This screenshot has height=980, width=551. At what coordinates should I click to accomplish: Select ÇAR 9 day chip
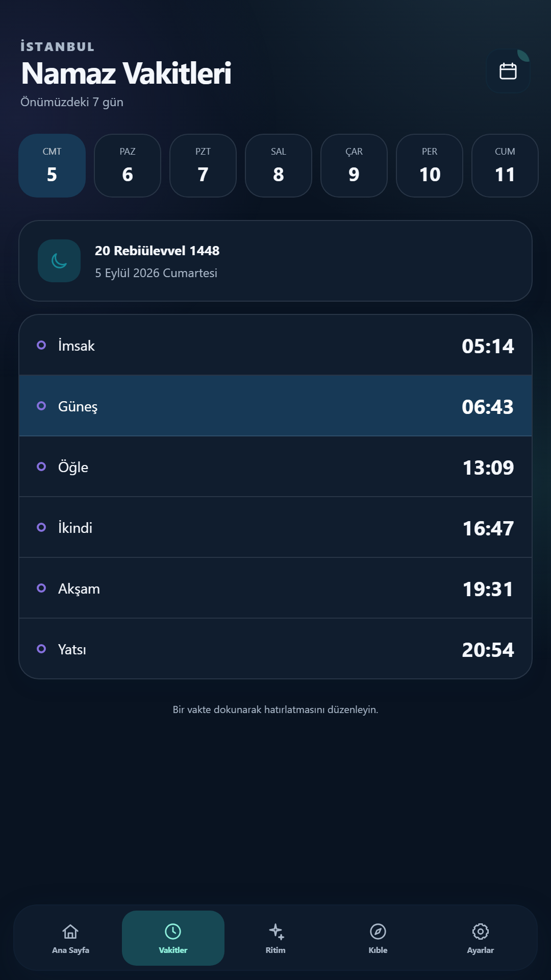pos(354,165)
